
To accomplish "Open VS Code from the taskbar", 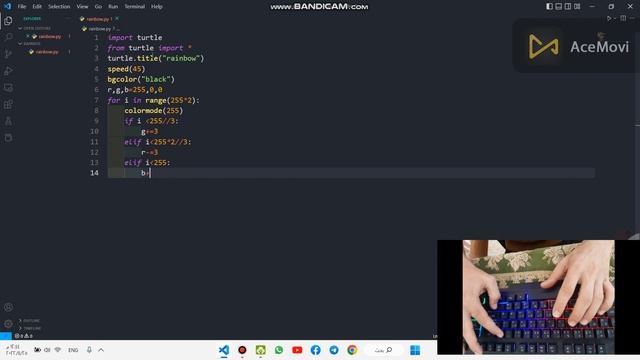I will tap(224, 350).
